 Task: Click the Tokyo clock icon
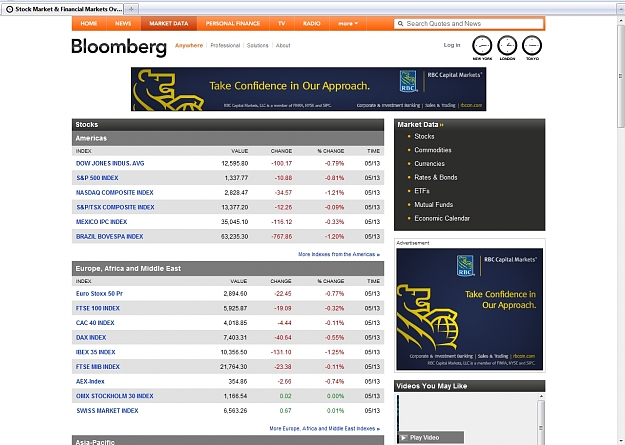532,45
